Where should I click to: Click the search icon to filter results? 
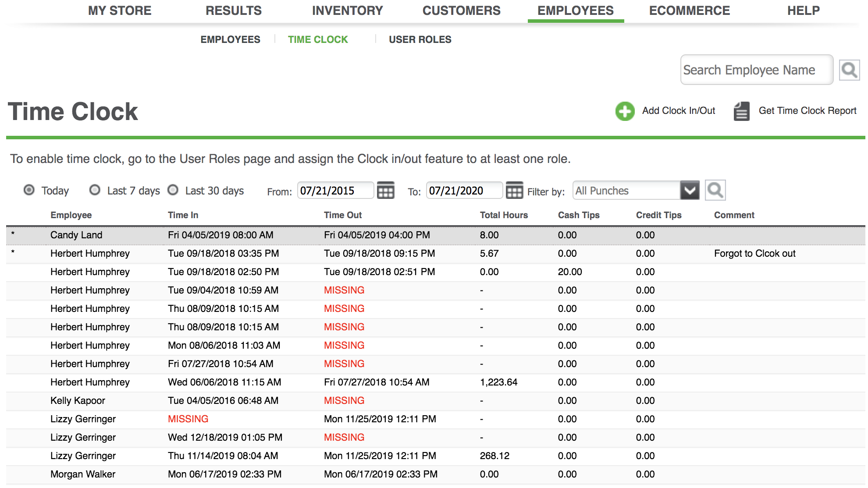click(715, 191)
